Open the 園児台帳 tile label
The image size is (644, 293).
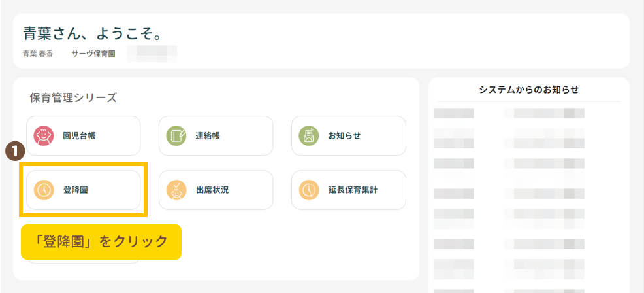(79, 136)
